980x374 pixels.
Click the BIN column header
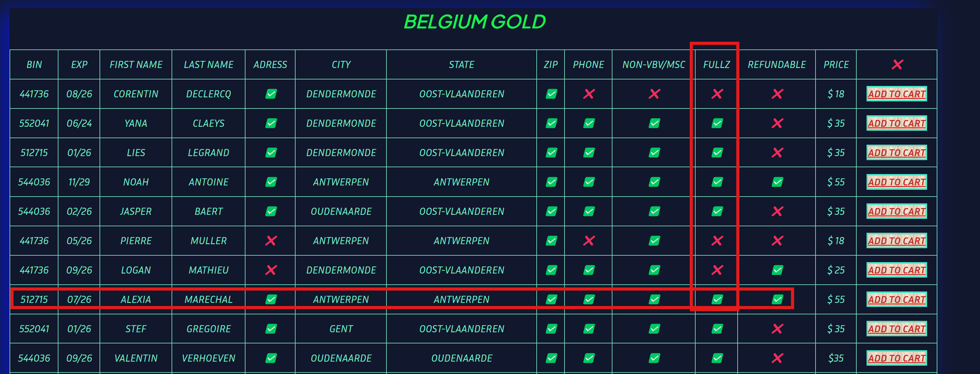34,65
